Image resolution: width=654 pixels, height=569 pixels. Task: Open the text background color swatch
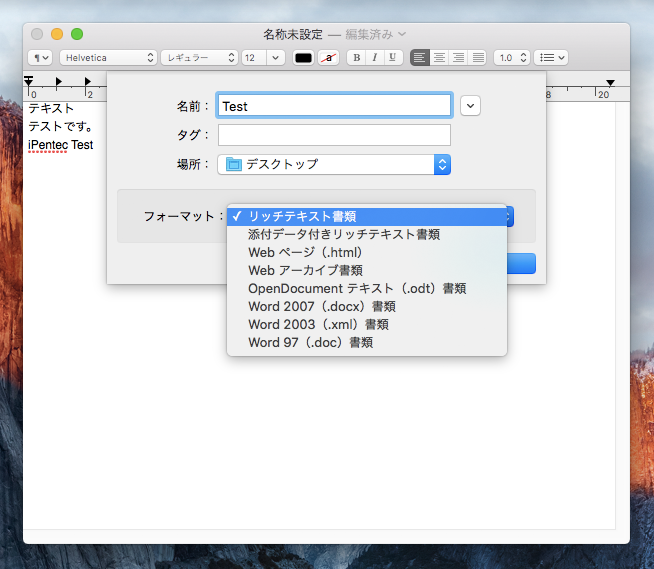(x=329, y=58)
